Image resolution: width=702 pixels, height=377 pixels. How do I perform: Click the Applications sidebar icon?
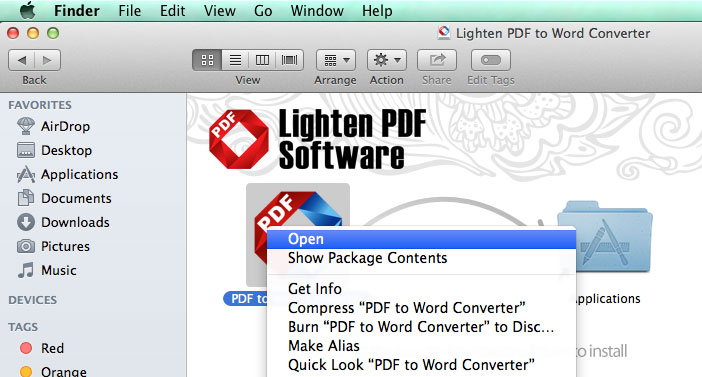click(26, 174)
